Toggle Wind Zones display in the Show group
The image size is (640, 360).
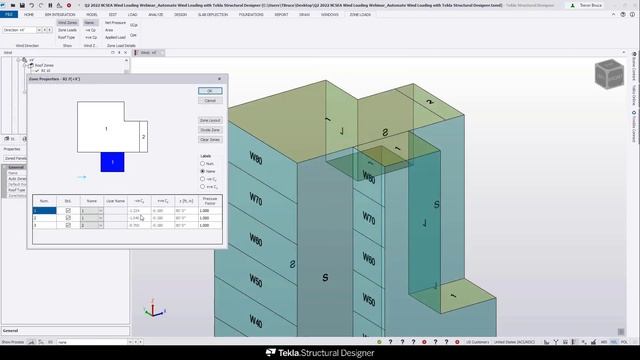tap(67, 22)
